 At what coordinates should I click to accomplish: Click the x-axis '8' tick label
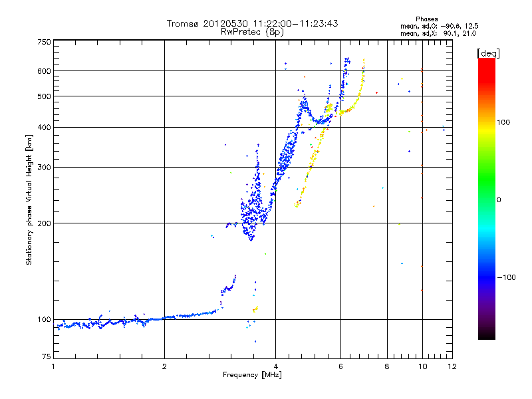pyautogui.click(x=387, y=367)
